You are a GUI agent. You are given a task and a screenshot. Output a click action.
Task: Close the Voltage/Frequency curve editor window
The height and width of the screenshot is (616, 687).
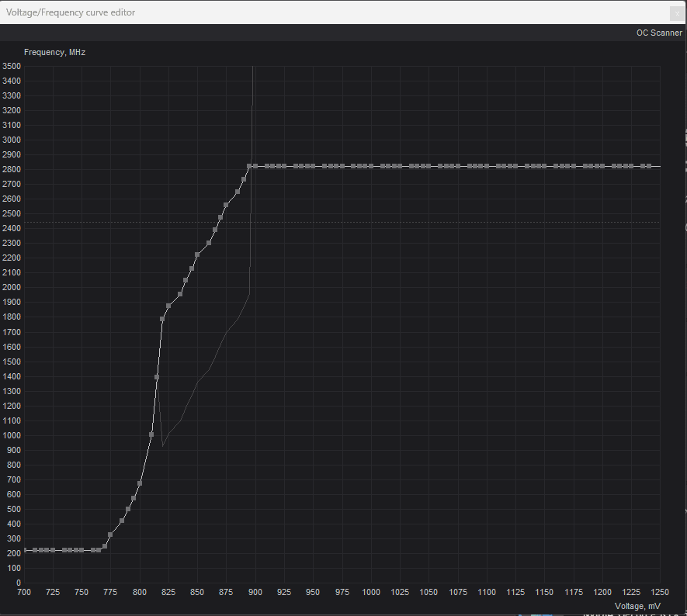tap(677, 13)
